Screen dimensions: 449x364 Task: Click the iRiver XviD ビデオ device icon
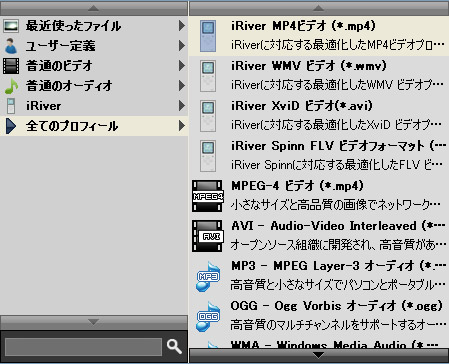click(208, 116)
